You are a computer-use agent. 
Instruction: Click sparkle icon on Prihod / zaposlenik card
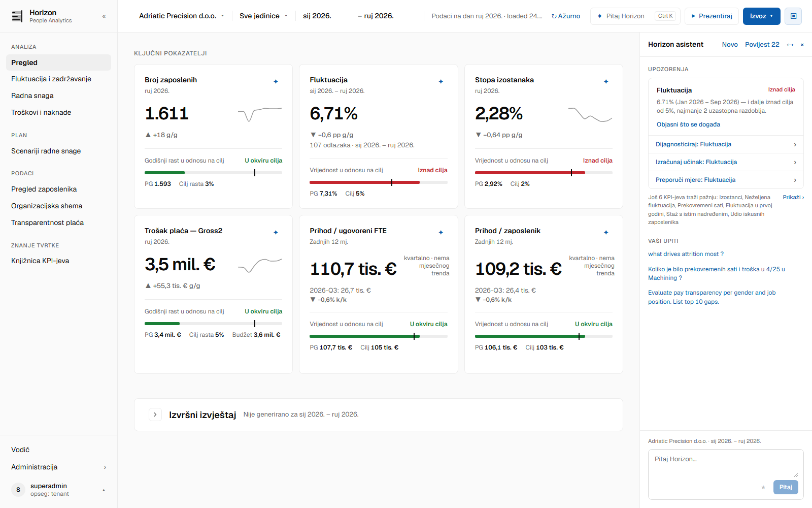click(x=606, y=232)
